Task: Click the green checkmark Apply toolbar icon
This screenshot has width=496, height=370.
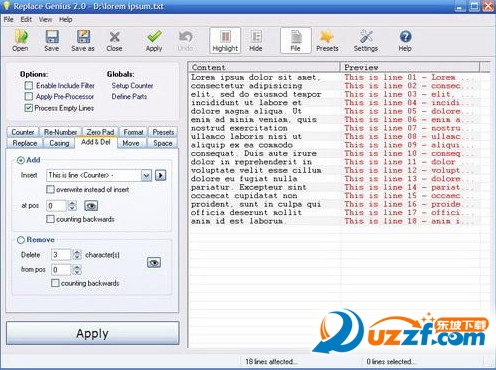Action: tap(154, 40)
